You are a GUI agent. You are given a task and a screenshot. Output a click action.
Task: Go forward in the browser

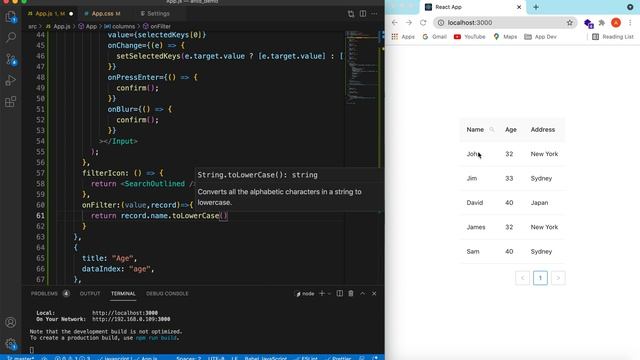click(409, 22)
